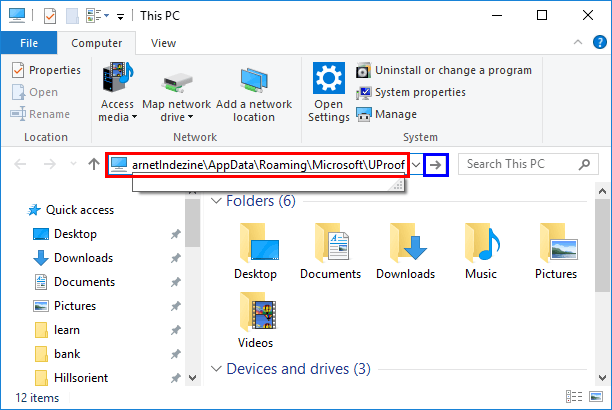
Task: Collapse the ribbon chevron
Action: pyautogui.click(x=578, y=42)
